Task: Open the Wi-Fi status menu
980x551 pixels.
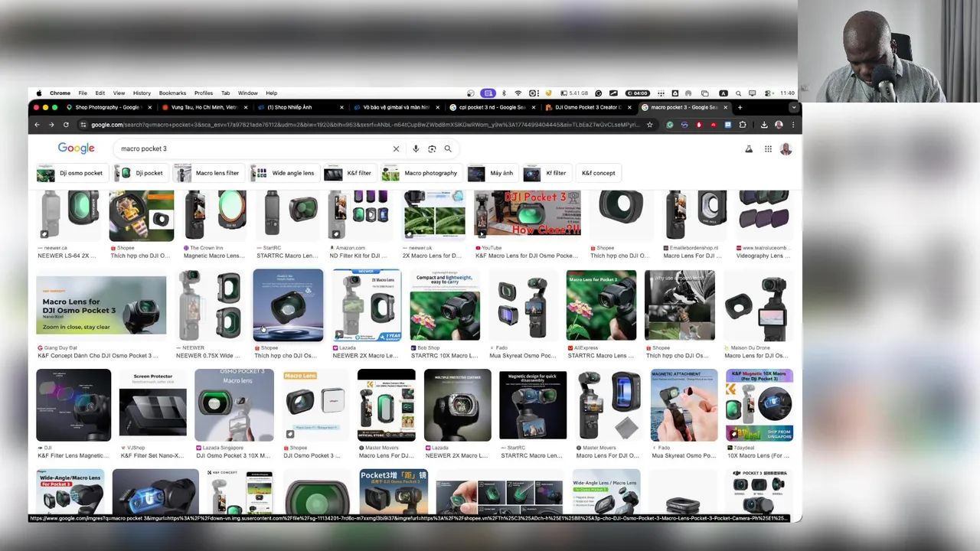Action: (x=518, y=93)
